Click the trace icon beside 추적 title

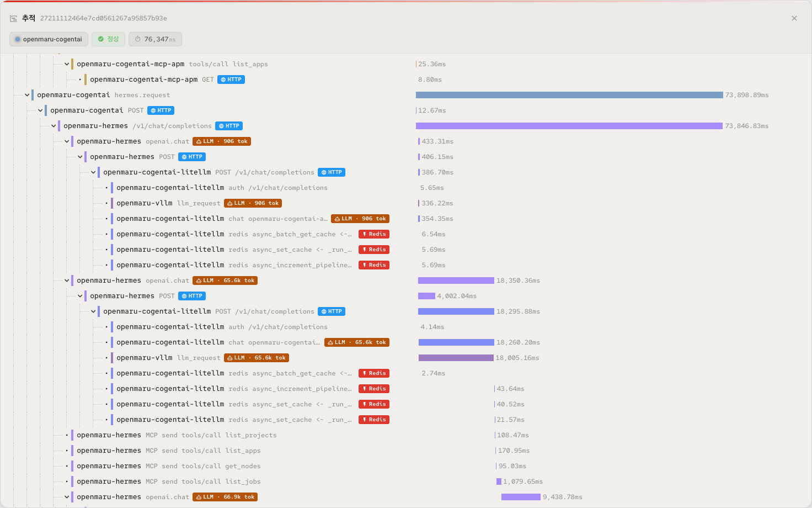click(x=13, y=18)
